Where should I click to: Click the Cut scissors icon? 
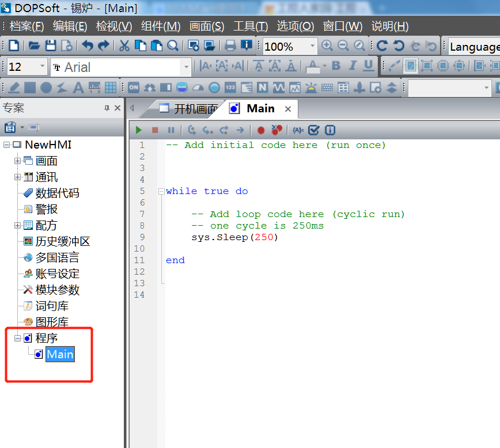[124, 46]
